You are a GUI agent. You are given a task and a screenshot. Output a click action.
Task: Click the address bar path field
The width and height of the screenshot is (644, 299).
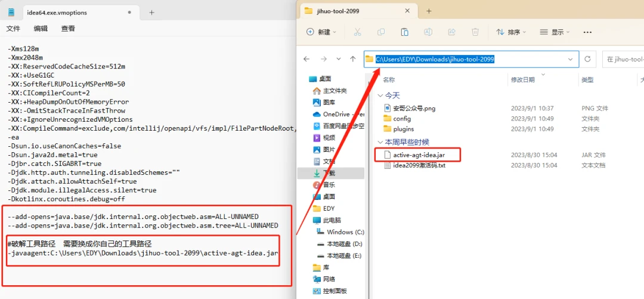coord(472,59)
